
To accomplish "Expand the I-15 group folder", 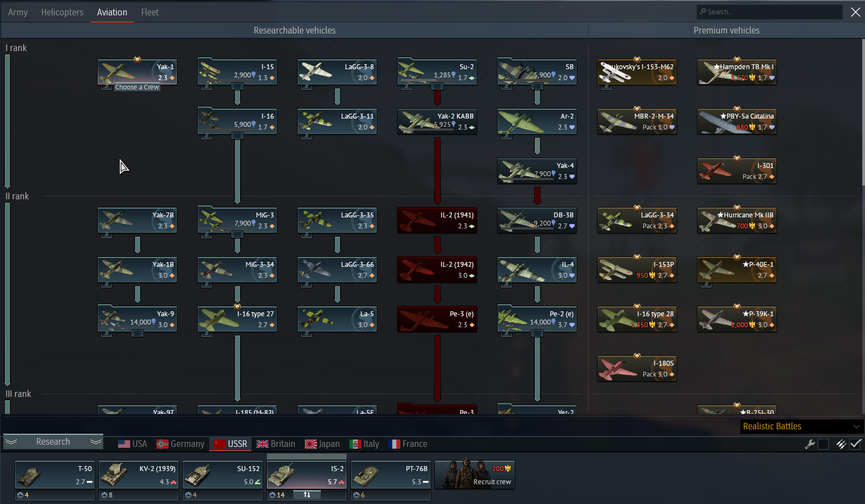I will [237, 86].
